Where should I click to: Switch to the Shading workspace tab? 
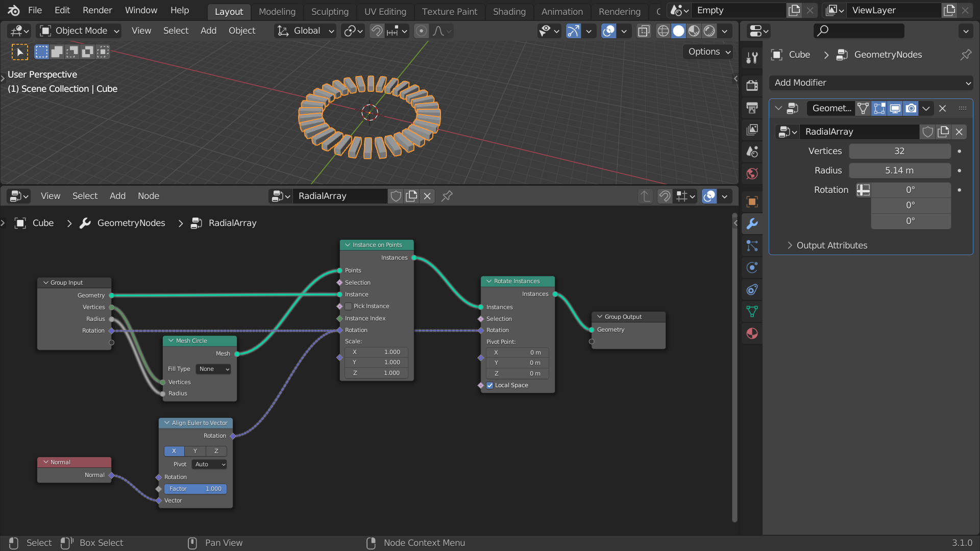509,11
